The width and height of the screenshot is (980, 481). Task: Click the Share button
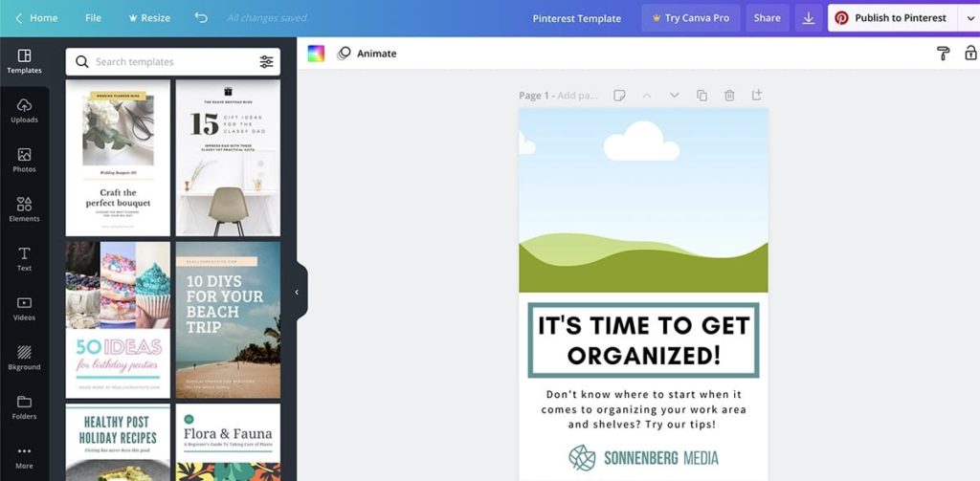coord(767,18)
